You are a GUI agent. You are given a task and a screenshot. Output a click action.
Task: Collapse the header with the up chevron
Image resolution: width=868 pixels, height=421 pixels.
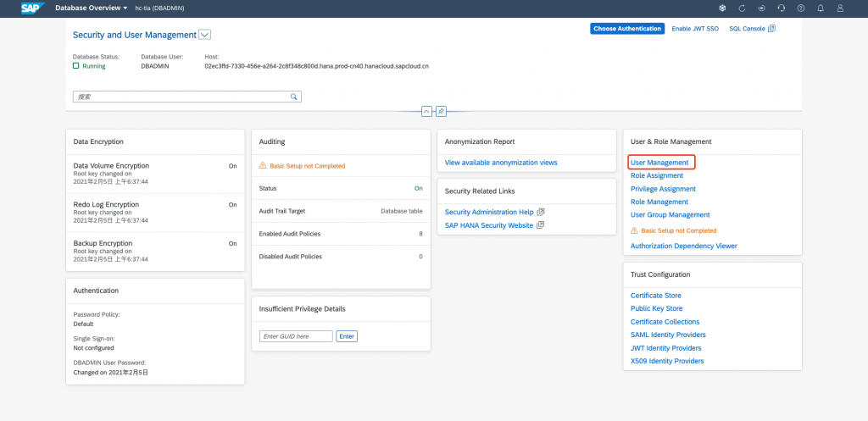pos(427,111)
